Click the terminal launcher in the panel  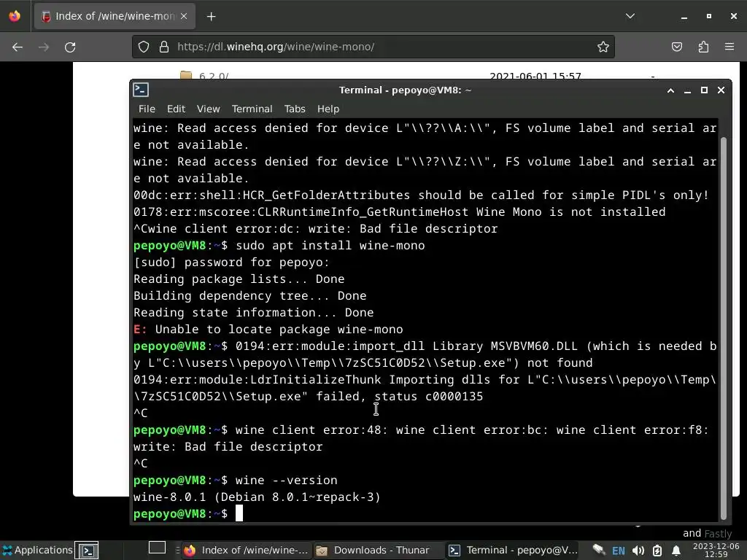click(88, 551)
